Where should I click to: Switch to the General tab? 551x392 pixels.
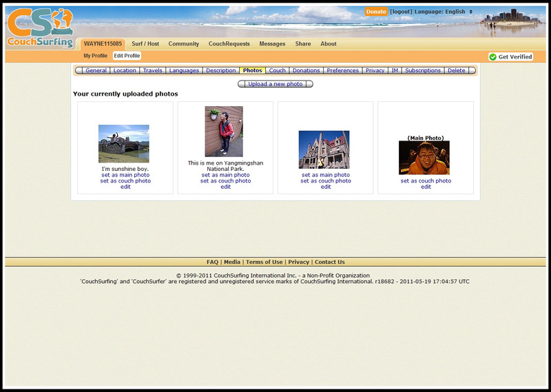point(96,70)
